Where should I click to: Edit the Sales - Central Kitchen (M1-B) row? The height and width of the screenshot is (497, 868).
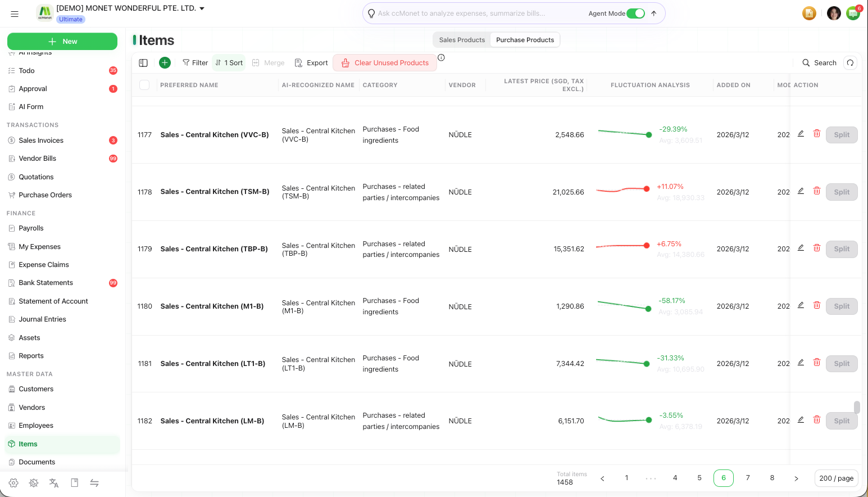pos(801,305)
